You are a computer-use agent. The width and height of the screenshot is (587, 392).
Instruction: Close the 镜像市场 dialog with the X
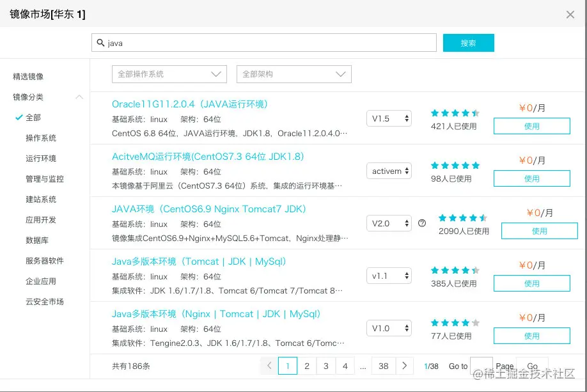click(570, 15)
